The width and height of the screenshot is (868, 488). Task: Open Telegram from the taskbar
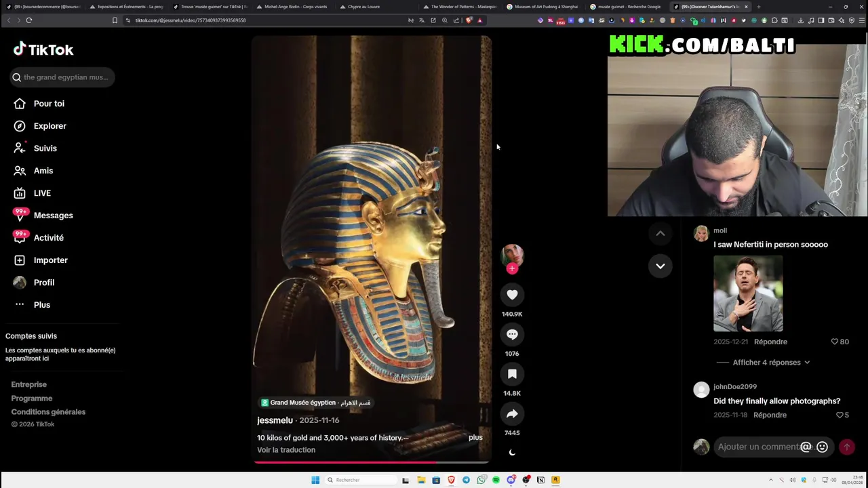click(x=466, y=480)
